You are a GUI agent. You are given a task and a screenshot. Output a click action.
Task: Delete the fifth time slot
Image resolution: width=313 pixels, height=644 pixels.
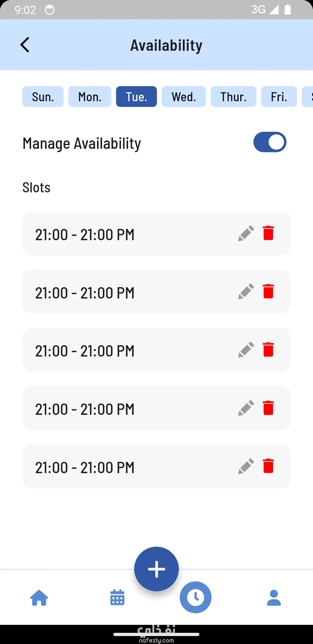click(268, 466)
